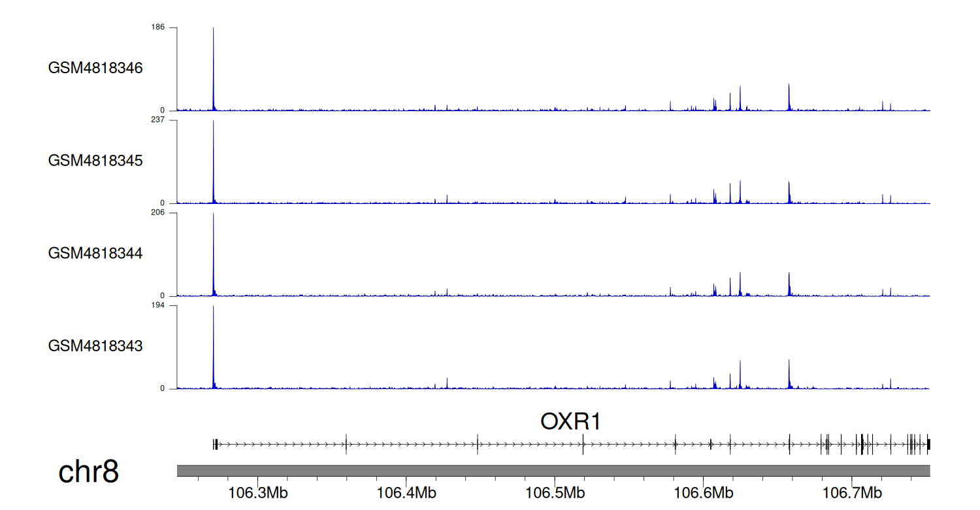Click the first exon of the OXR1 gene model
Screen dimensions: 980x510
click(215, 445)
